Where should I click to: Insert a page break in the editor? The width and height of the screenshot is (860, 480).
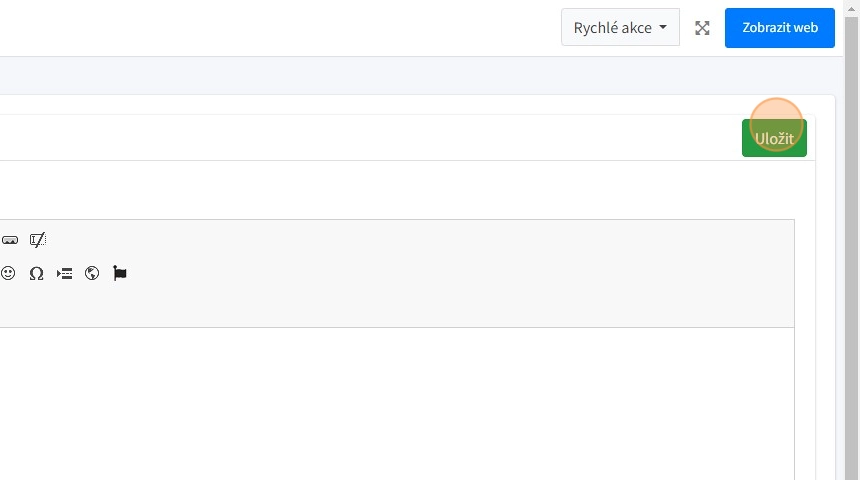coord(64,273)
